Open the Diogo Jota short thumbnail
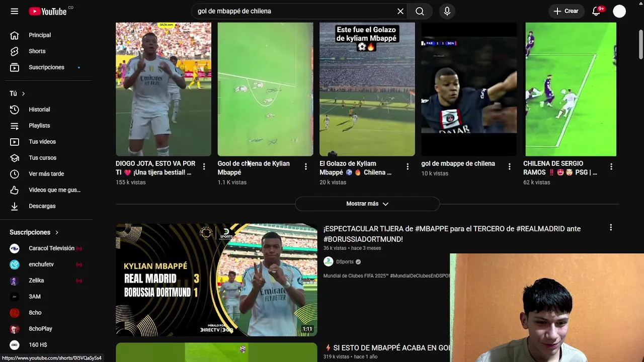The width and height of the screenshot is (644, 362). (164, 89)
